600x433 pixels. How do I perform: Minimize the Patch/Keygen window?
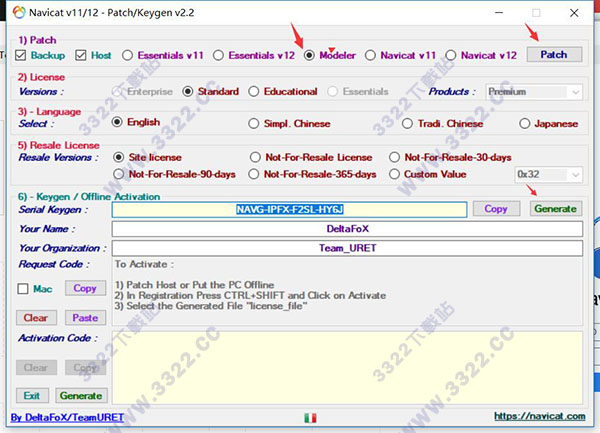coord(499,13)
